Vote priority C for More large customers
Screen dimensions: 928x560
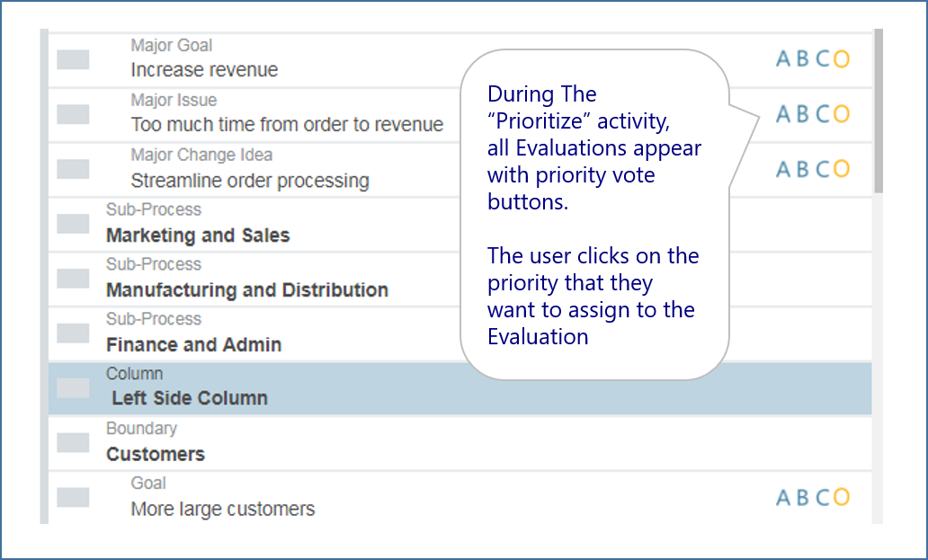822,497
